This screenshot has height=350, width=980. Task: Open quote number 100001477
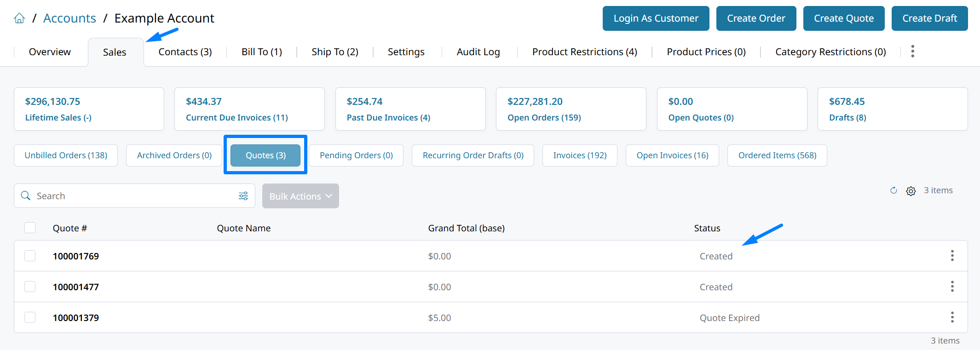click(76, 287)
